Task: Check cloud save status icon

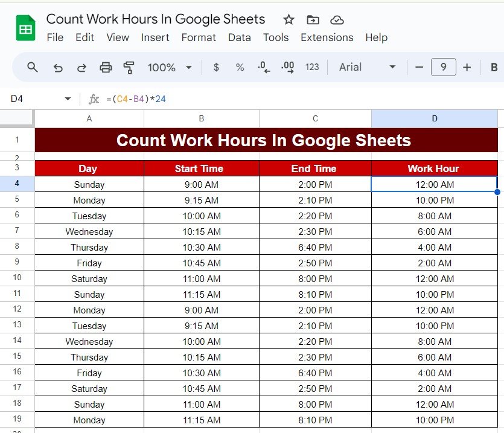Action: pyautogui.click(x=337, y=20)
